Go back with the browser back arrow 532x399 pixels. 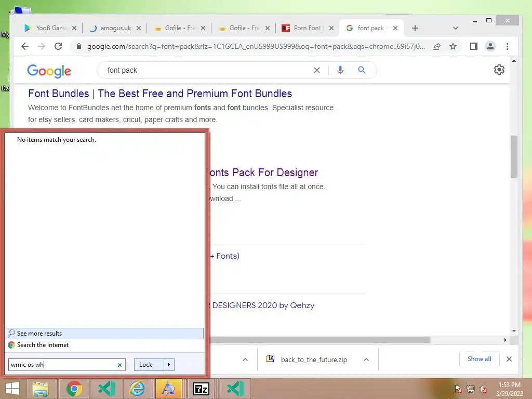(25, 46)
